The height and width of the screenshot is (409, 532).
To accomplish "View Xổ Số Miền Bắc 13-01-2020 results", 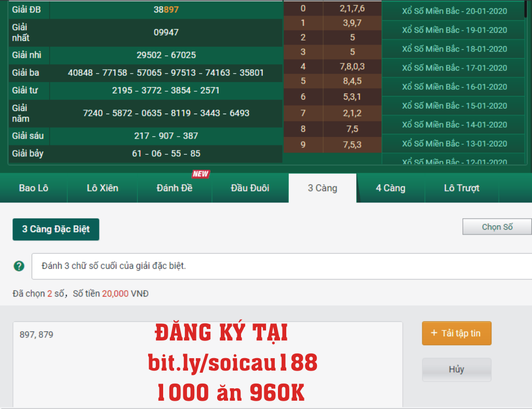I will (x=454, y=143).
